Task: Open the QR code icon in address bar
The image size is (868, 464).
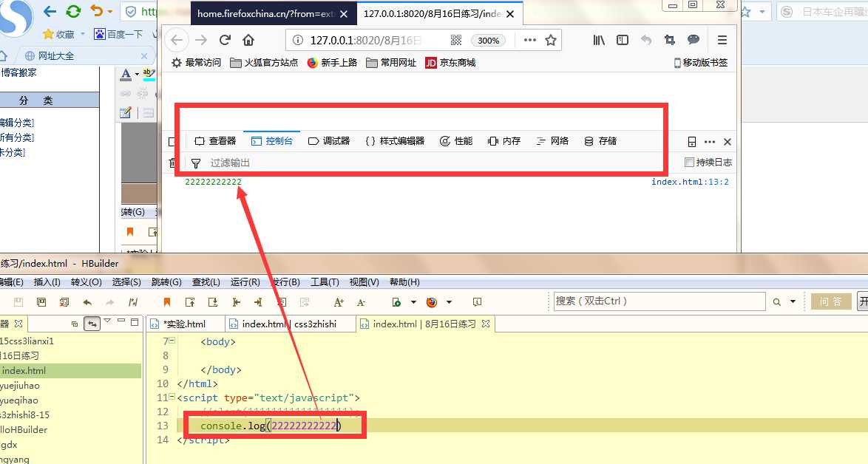Action: coord(456,40)
